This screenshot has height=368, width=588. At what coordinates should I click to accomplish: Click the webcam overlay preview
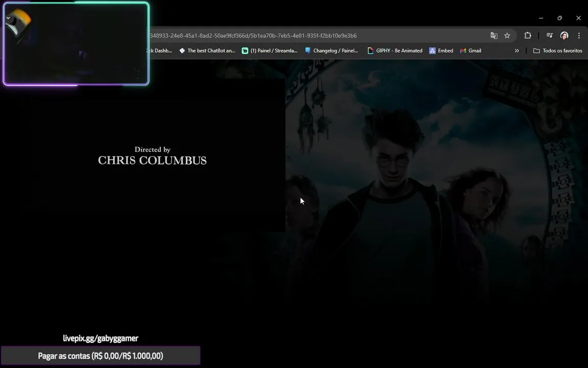coord(76,44)
